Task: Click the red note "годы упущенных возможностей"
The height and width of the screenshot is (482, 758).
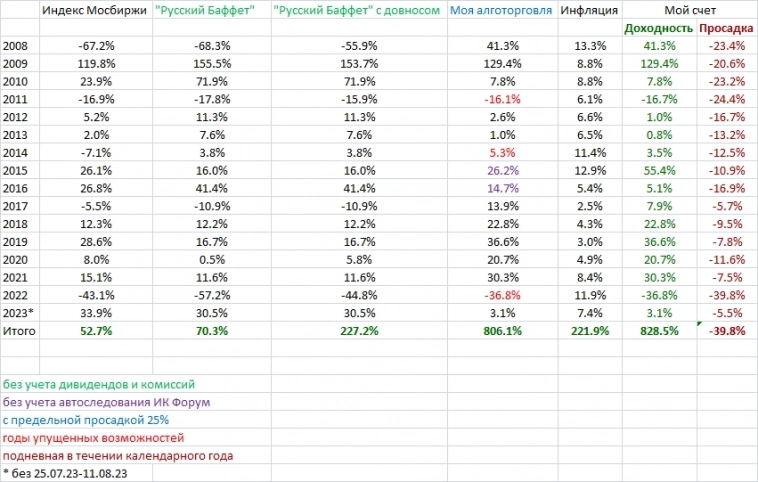Action: [93, 438]
